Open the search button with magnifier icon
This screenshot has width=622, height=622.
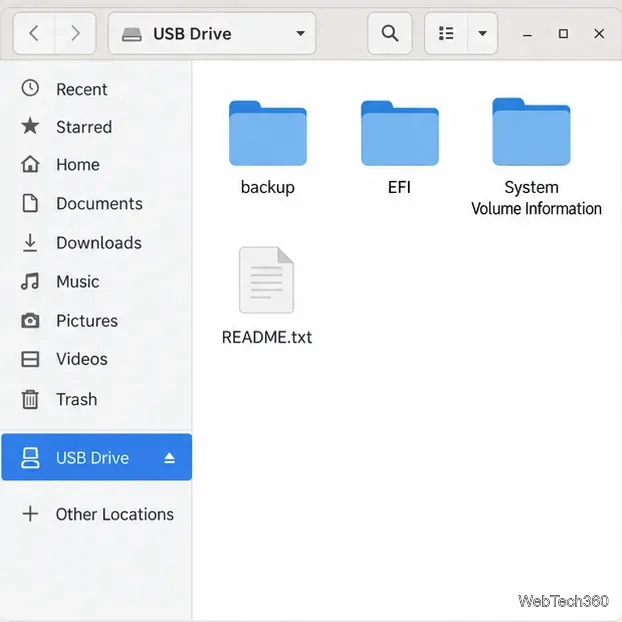(390, 33)
